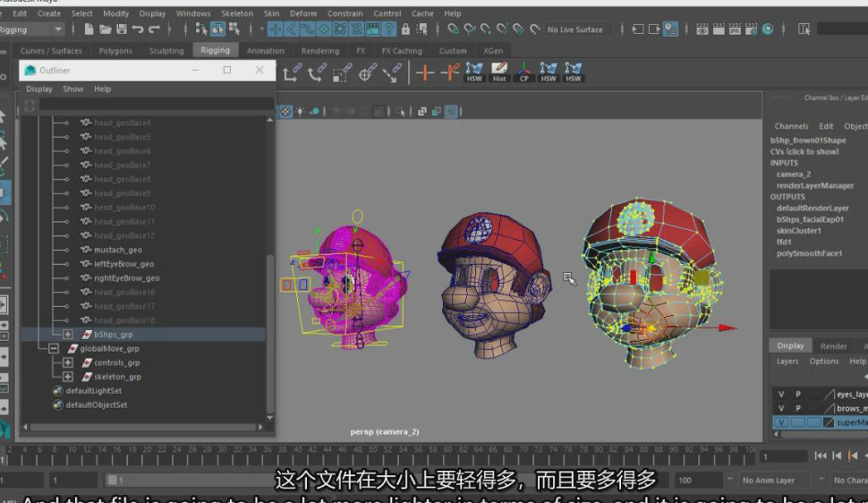Select mustach_geo in the Outliner

pos(117,250)
